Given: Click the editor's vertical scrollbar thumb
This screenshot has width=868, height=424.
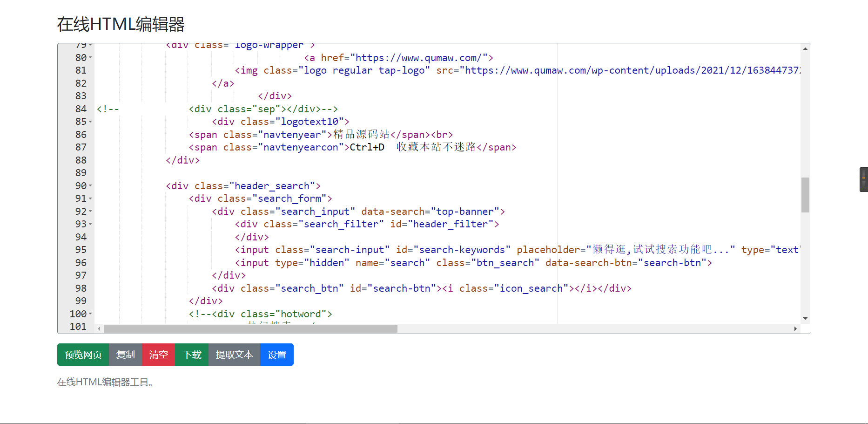Looking at the screenshot, I should click(805, 195).
